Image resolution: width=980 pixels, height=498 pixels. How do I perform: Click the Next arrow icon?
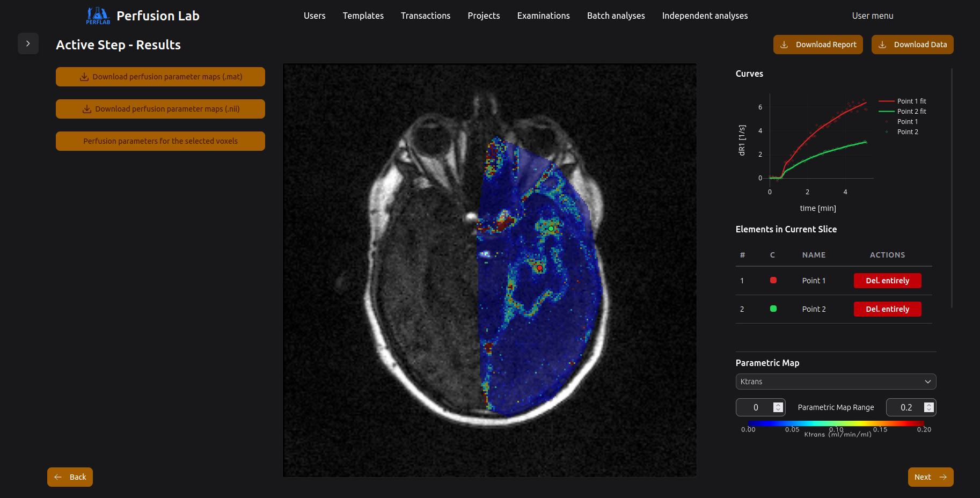943,477
